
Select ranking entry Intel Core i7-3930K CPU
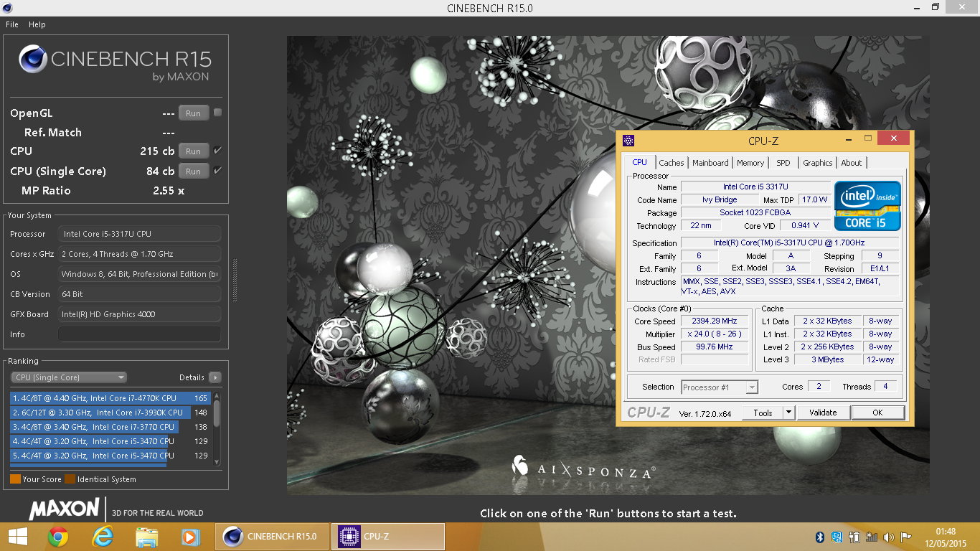pyautogui.click(x=110, y=413)
